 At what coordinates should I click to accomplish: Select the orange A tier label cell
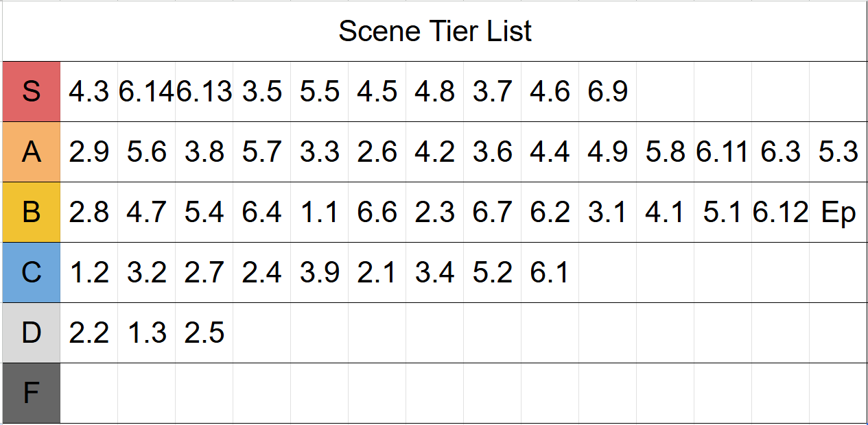[31, 152]
